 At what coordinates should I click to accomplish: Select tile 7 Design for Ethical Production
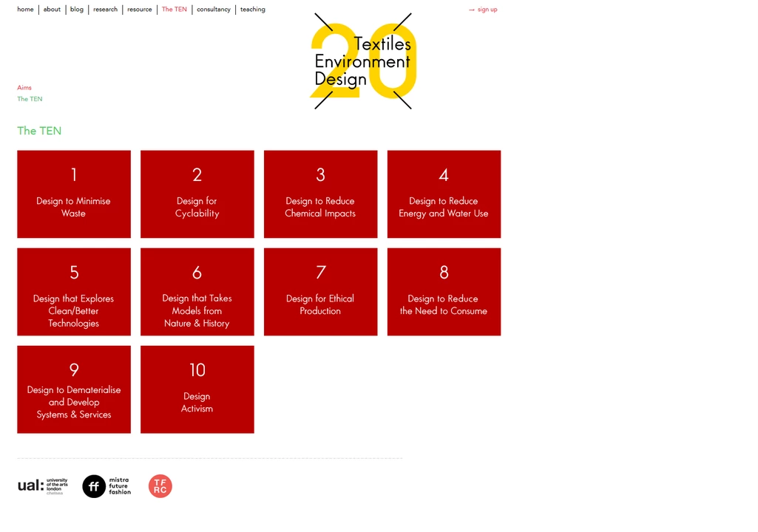[320, 292]
